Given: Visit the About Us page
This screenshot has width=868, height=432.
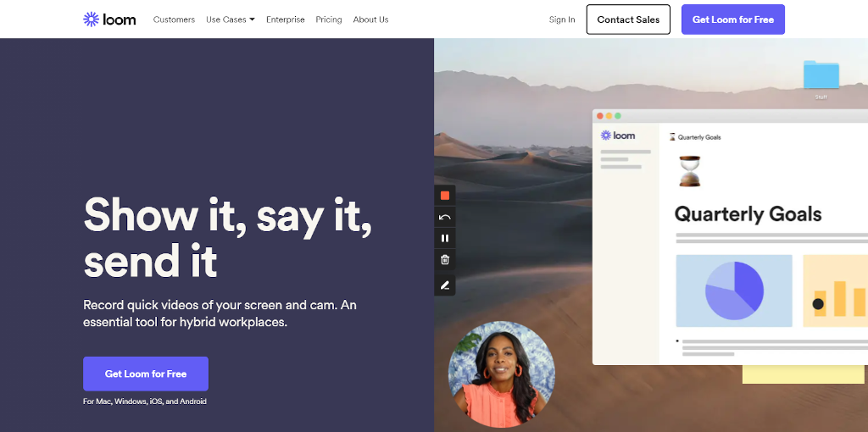Looking at the screenshot, I should 371,19.
